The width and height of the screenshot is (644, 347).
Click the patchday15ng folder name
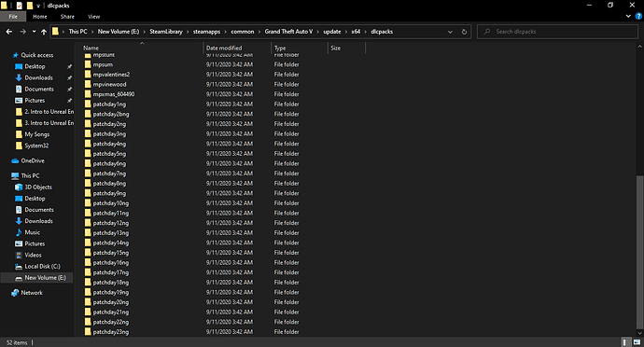110,253
